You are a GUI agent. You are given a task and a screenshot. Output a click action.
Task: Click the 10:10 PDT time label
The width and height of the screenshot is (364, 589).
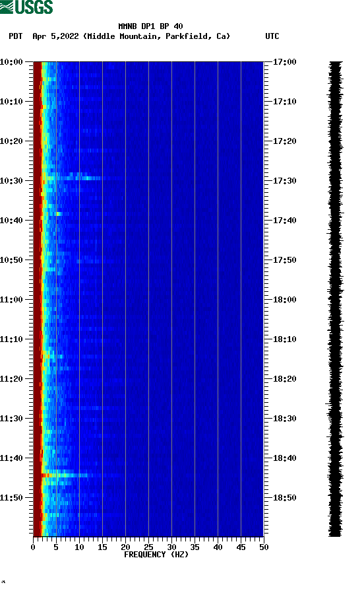click(11, 102)
